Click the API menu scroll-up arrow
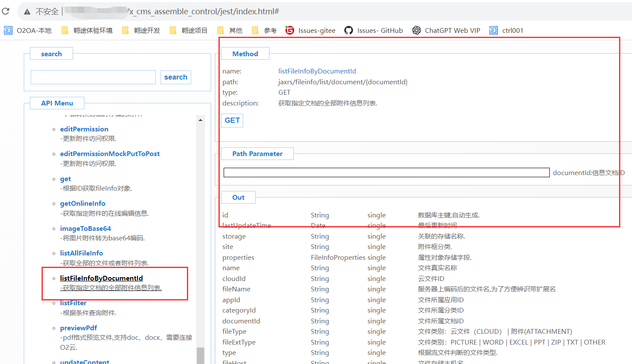 pos(200,120)
